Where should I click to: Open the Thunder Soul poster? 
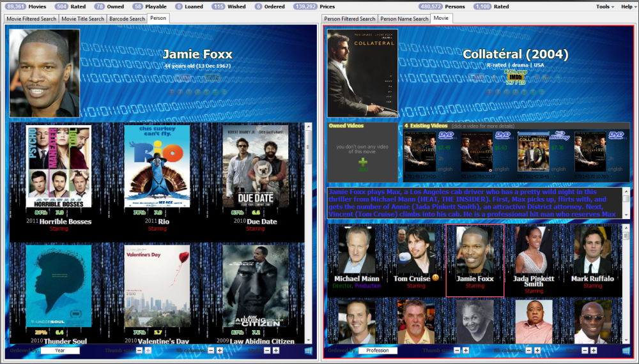[x=59, y=286]
